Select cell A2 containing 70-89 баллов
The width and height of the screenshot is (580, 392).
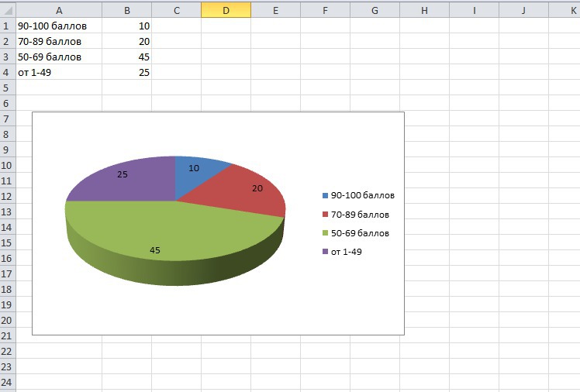[59, 41]
